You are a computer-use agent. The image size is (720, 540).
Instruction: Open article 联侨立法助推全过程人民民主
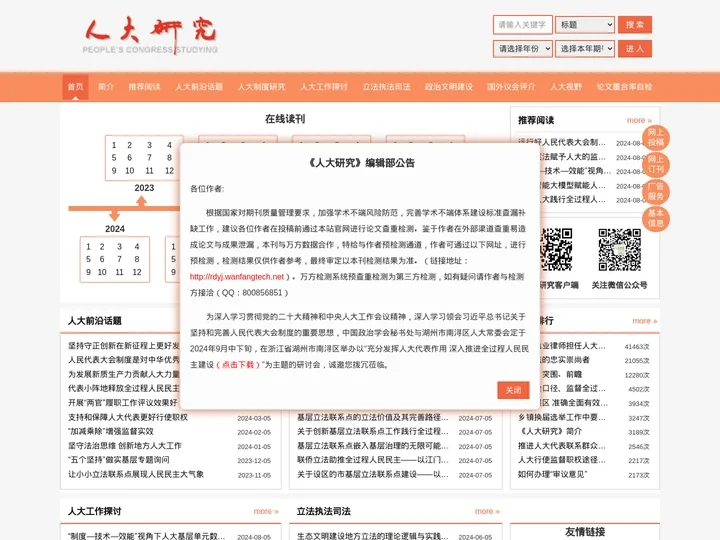(373, 460)
